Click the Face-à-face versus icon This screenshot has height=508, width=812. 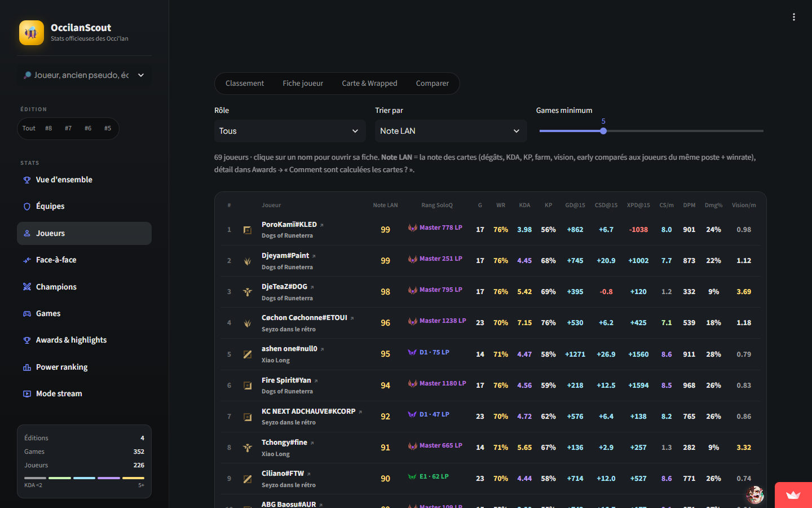click(x=27, y=260)
